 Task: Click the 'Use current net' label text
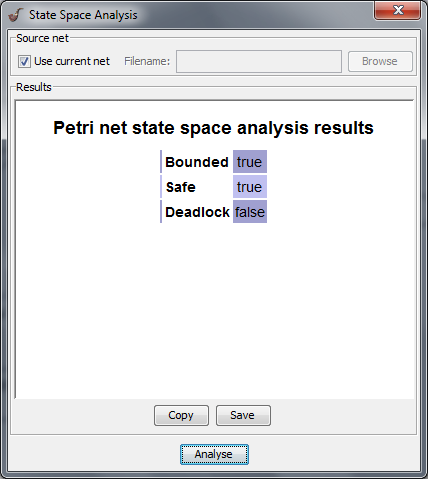[x=72, y=61]
